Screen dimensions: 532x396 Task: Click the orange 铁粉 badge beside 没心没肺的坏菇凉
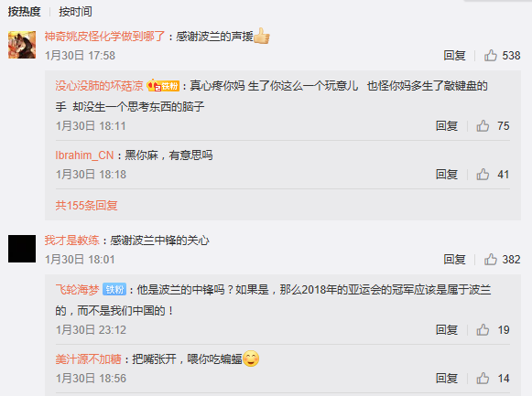coord(163,86)
